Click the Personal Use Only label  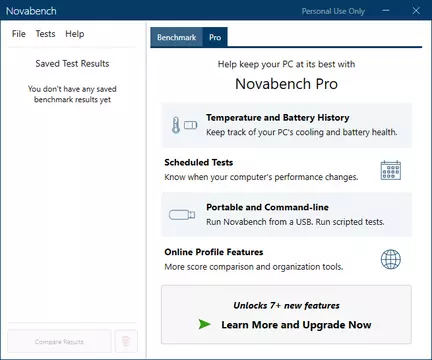click(333, 11)
